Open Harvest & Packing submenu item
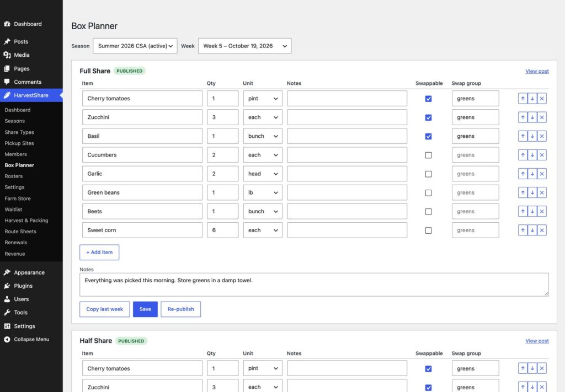 (x=26, y=221)
